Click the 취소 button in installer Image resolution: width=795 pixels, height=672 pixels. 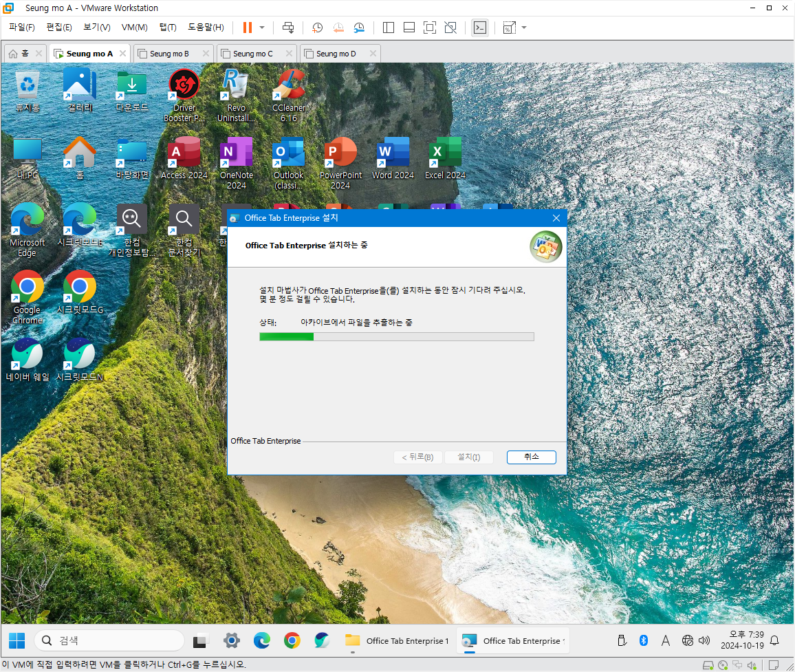click(x=532, y=457)
